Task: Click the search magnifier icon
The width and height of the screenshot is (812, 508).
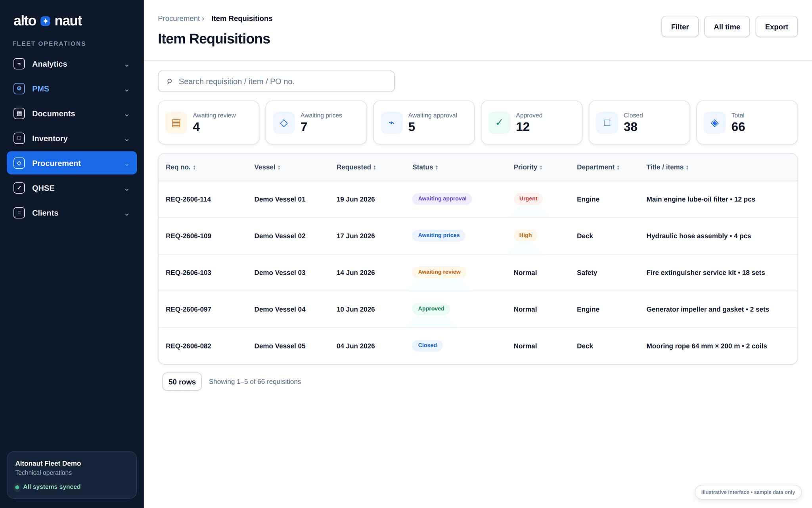Action: point(170,81)
